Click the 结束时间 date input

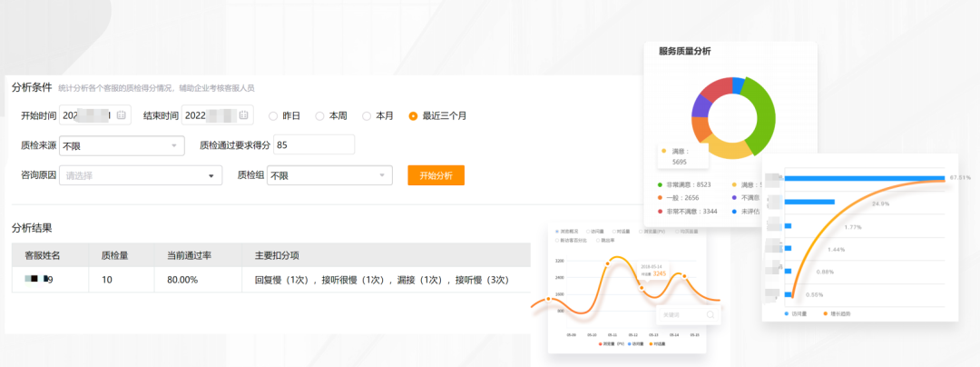tap(218, 115)
